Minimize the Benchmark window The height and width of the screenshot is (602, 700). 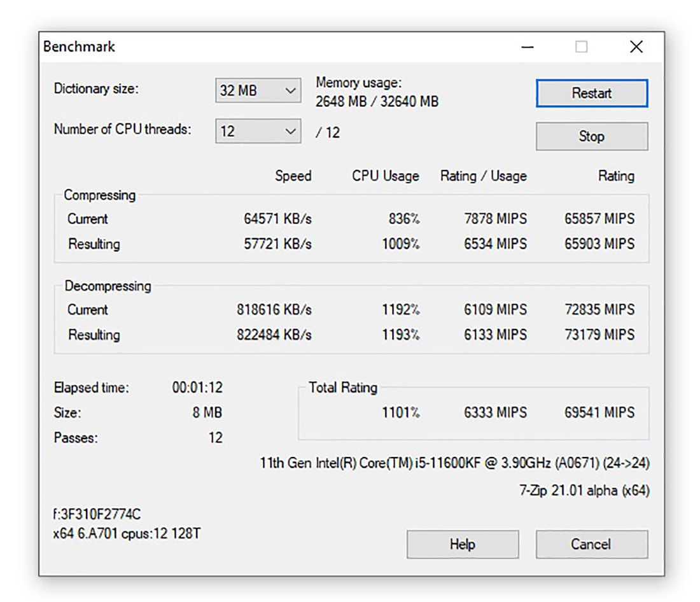coord(526,47)
